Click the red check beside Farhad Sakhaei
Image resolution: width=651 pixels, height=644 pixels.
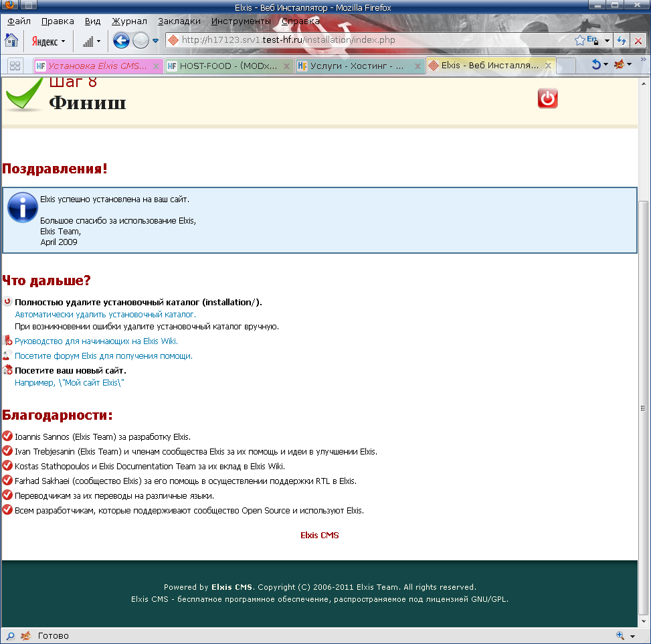(7, 480)
